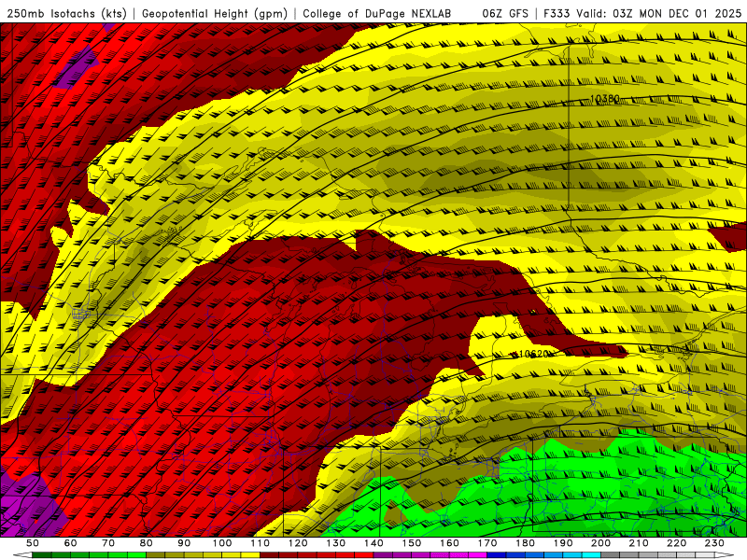
Task: Click the 190 value on the color scale
Action: point(563,543)
